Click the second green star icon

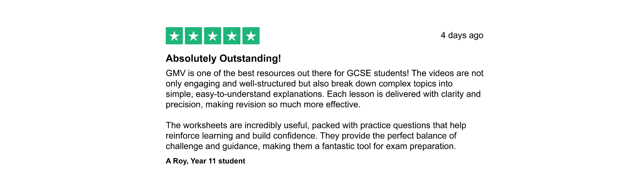pyautogui.click(x=193, y=36)
